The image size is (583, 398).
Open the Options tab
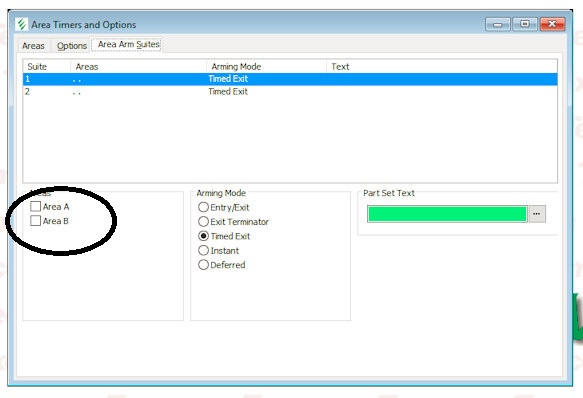(x=71, y=46)
